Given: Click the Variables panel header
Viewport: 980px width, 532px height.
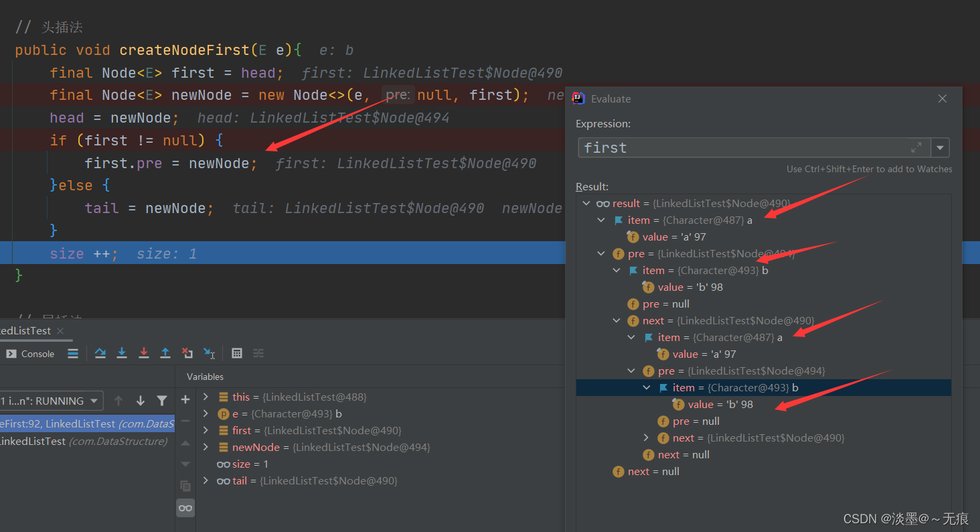Looking at the screenshot, I should tap(205, 377).
